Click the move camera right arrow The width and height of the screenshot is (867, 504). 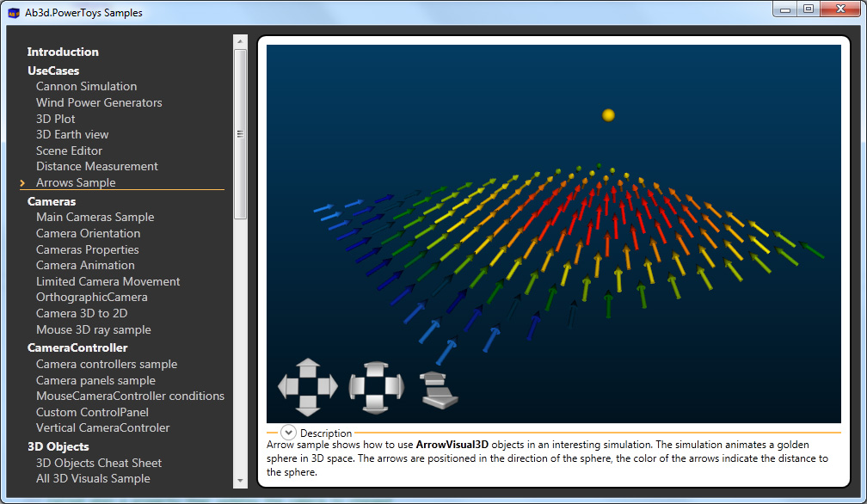[x=328, y=387]
